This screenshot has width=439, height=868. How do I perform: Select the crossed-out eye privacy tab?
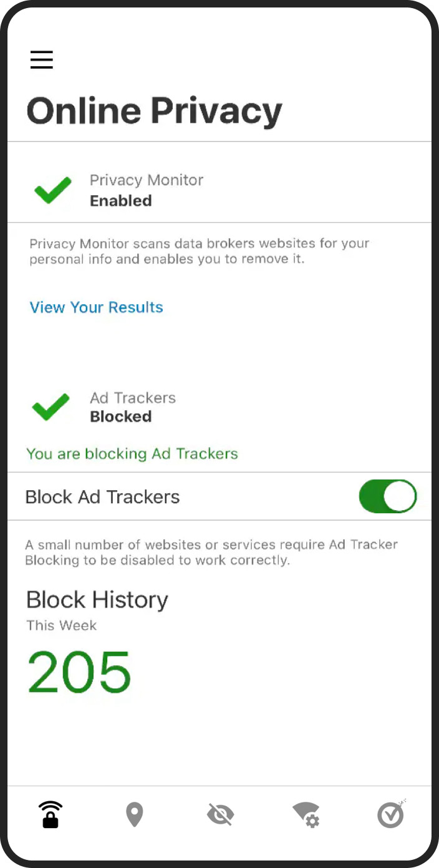[220, 815]
